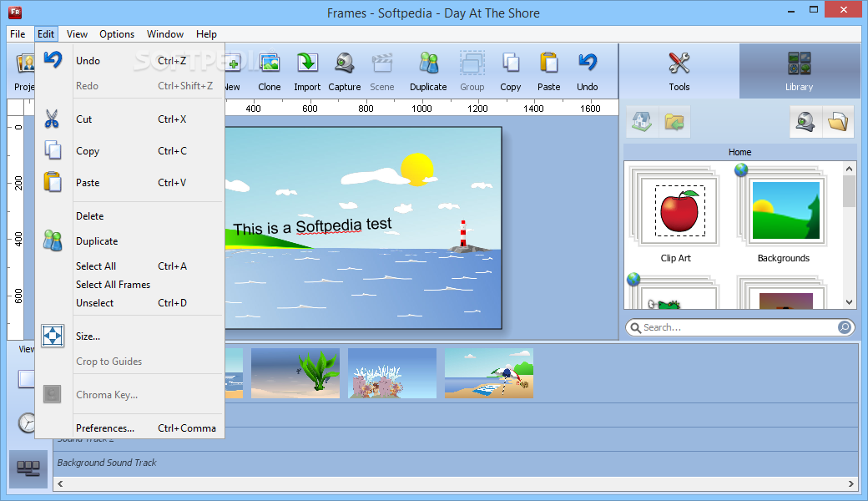868x501 pixels.
Task: Open the Tools panel
Action: click(679, 72)
